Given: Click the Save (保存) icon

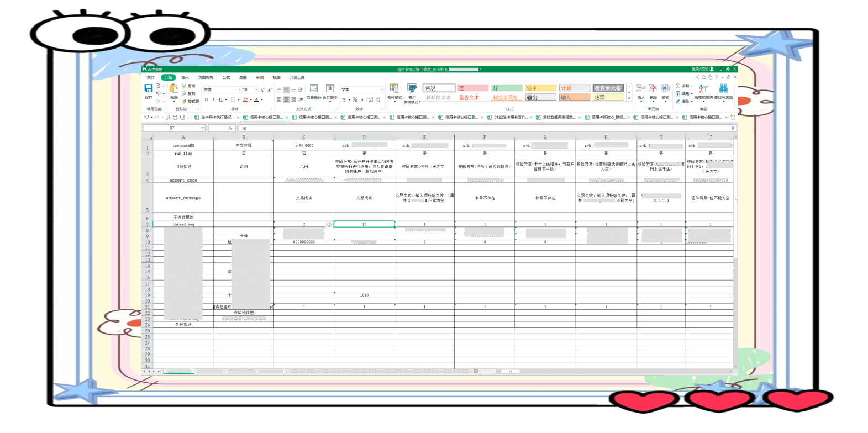Looking at the screenshot, I should 149,88.
